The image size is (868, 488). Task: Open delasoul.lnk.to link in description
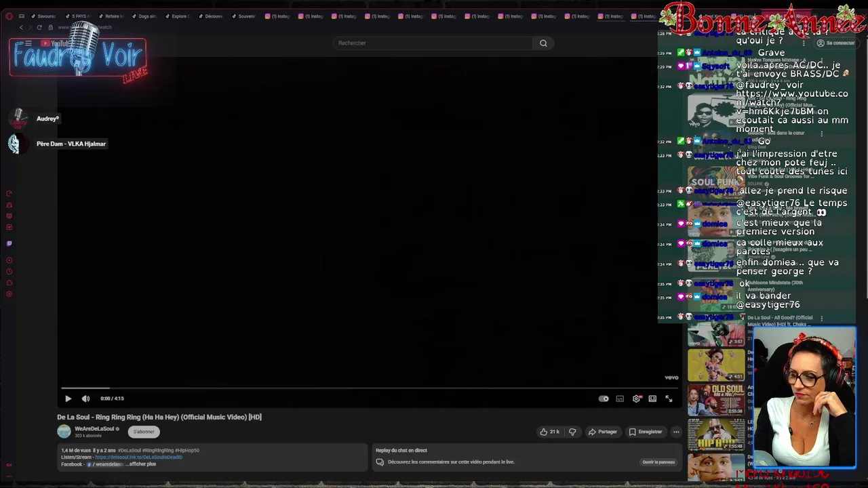(x=138, y=457)
